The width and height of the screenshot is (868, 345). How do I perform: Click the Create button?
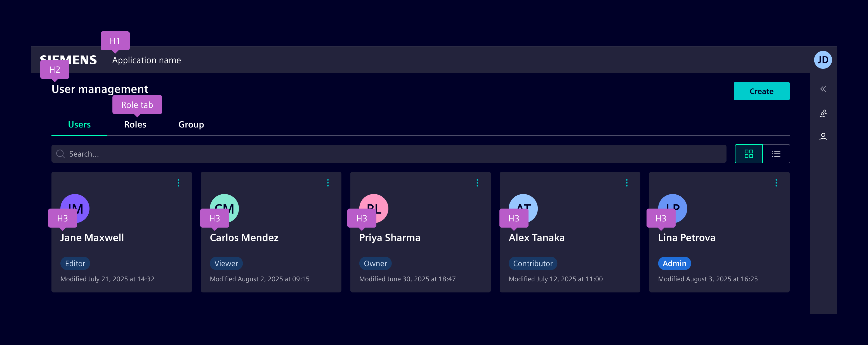click(x=761, y=91)
